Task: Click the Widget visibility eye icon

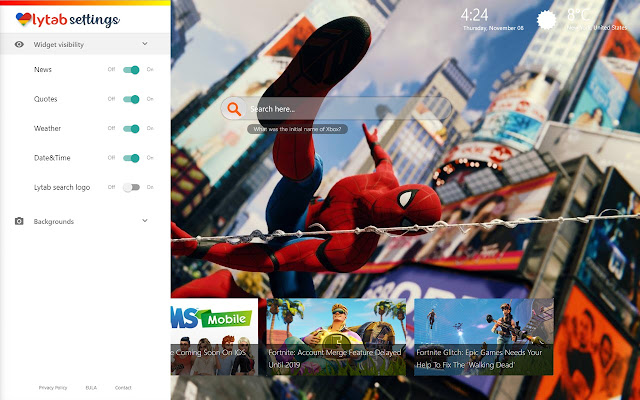Action: coord(19,44)
